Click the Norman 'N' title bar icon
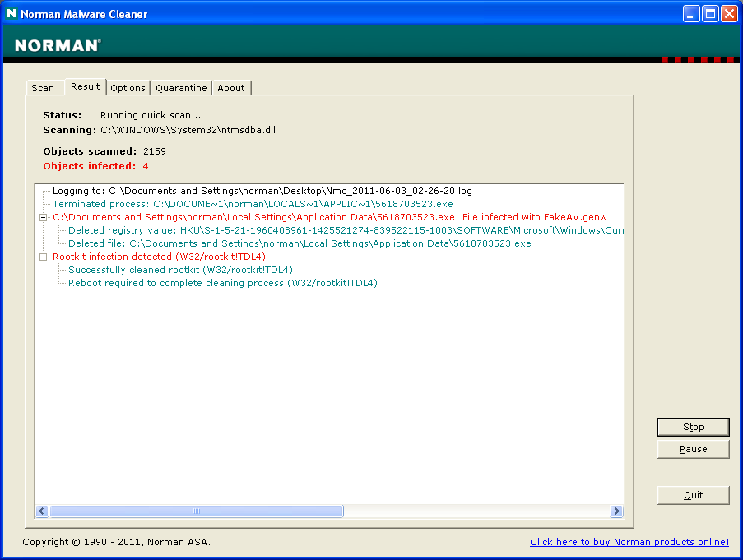 [12, 14]
